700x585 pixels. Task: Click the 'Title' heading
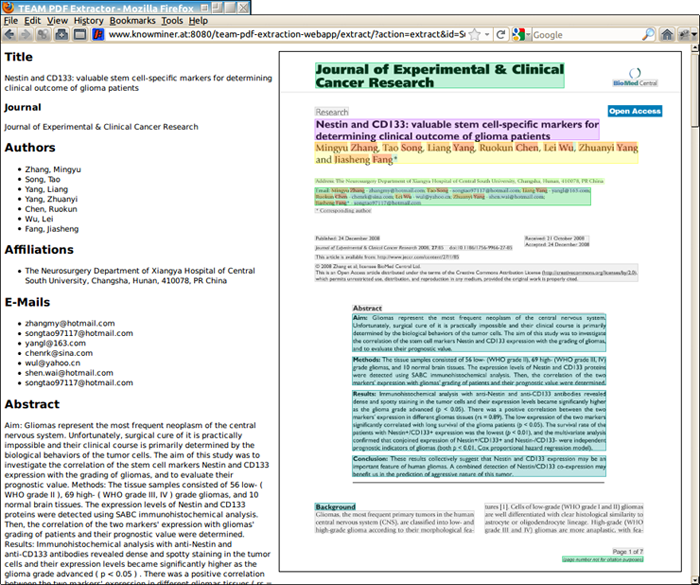(19, 57)
